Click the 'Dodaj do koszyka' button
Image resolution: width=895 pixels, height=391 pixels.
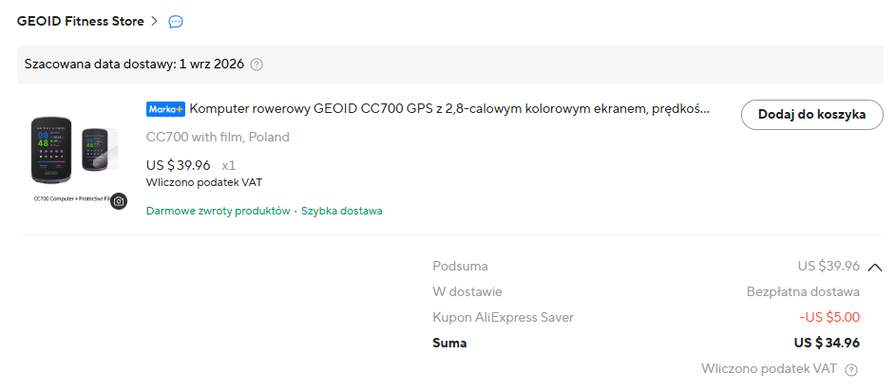pos(812,115)
